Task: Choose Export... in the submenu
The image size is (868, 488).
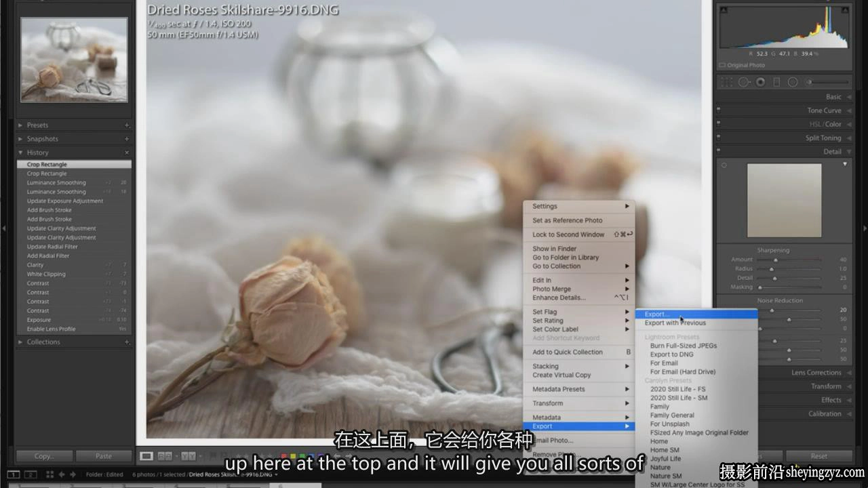Action: pyautogui.click(x=696, y=314)
